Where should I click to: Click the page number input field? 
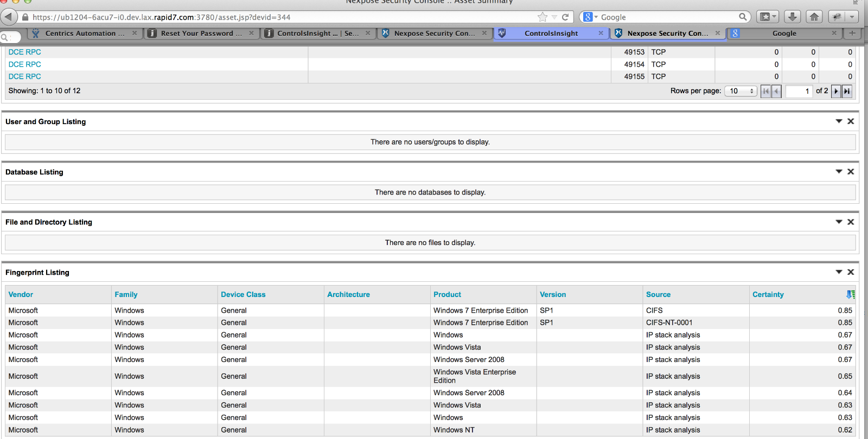coord(799,91)
